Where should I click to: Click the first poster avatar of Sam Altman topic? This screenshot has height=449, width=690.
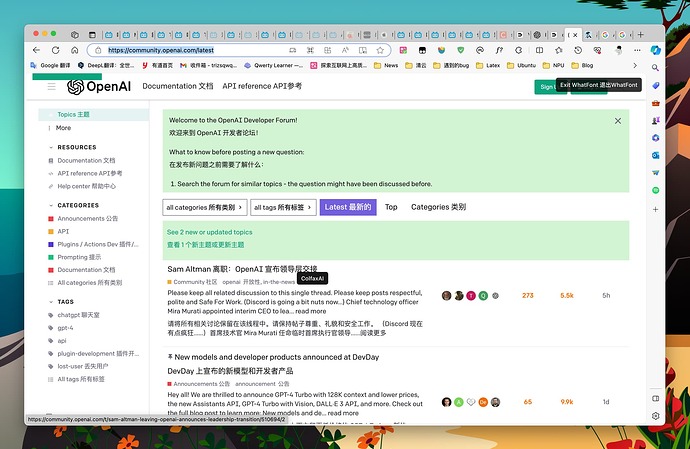point(447,296)
